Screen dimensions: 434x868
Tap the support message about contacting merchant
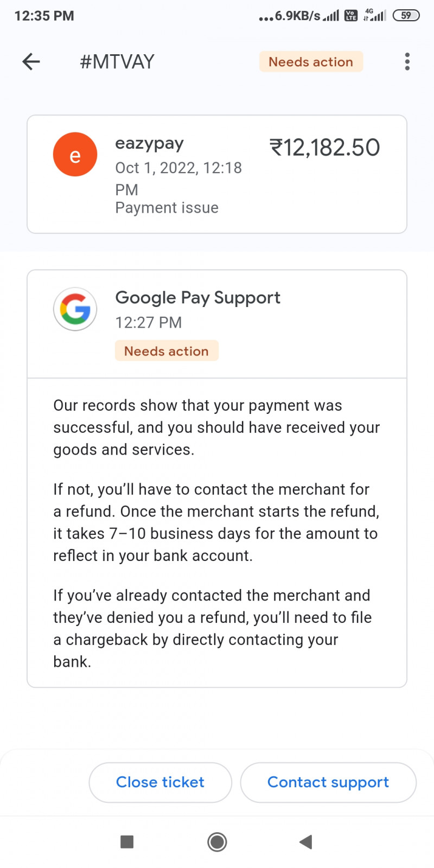click(x=216, y=522)
